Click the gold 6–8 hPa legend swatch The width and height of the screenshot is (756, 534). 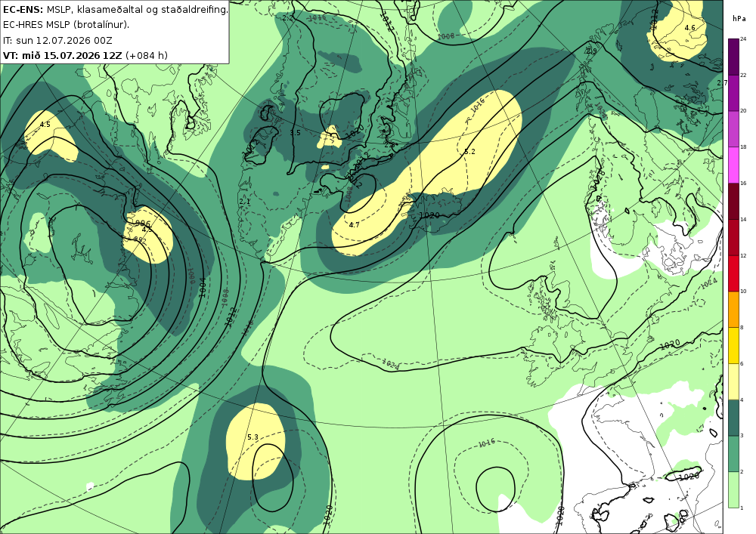pyautogui.click(x=733, y=344)
